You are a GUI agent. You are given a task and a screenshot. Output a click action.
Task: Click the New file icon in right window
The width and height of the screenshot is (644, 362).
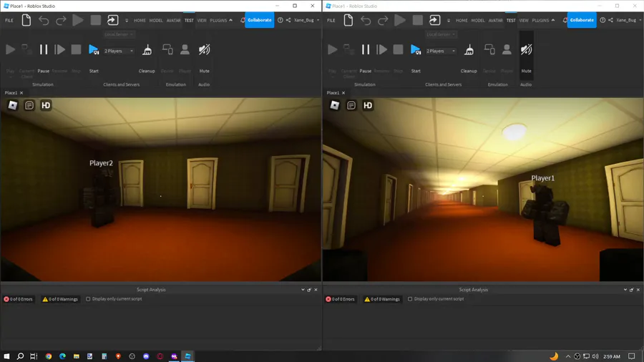click(x=348, y=20)
